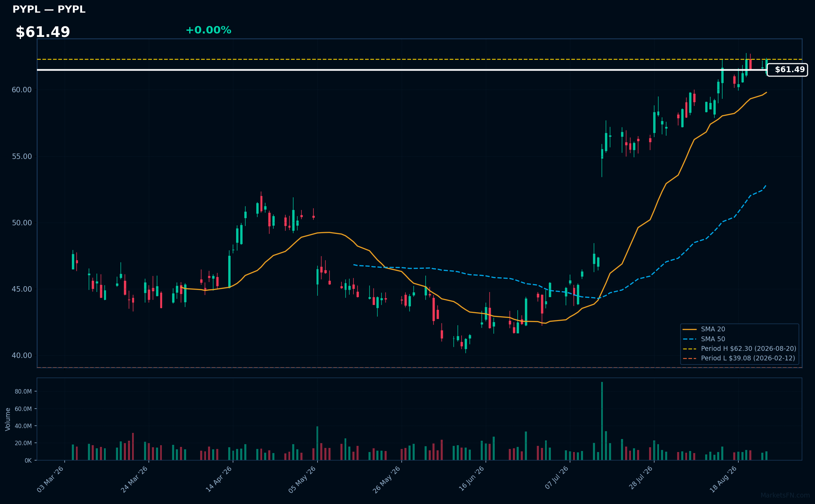Viewport: 815px width, 504px height.
Task: Click the Volume axis title
Action: (x=8, y=419)
